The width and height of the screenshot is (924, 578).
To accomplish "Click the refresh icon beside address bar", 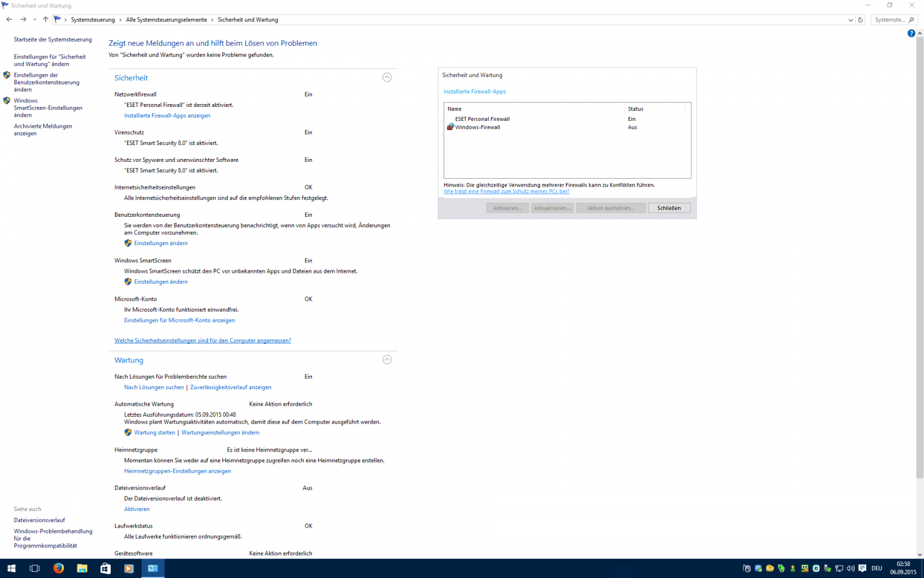I will (x=860, y=20).
